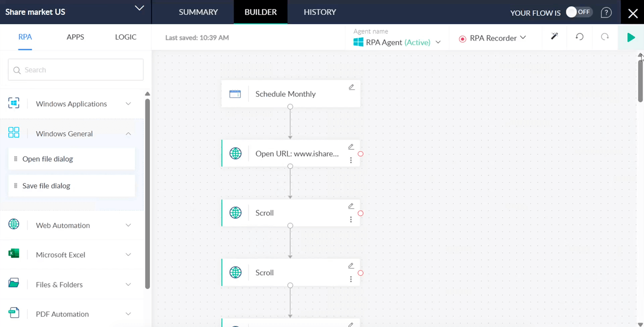Undo the last flow change

(x=580, y=37)
